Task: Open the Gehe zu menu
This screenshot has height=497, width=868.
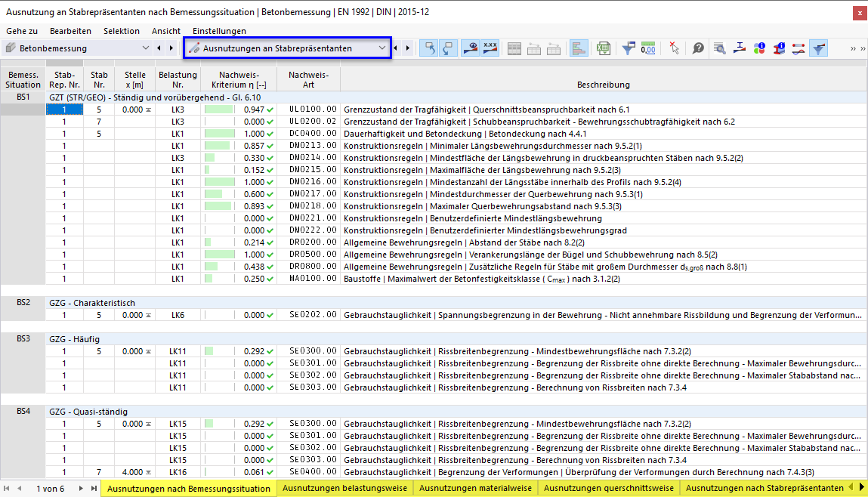Action: 22,31
